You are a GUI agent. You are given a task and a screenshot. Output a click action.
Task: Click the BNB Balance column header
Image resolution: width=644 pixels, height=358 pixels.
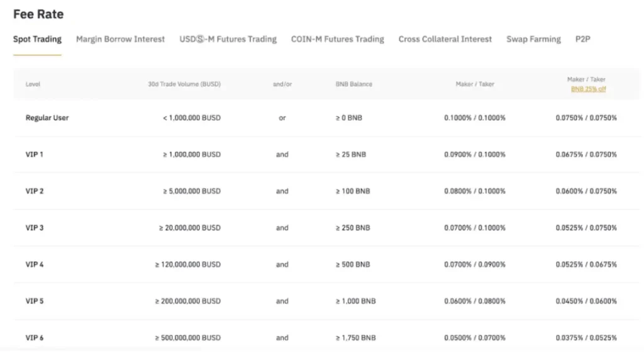[x=354, y=84]
